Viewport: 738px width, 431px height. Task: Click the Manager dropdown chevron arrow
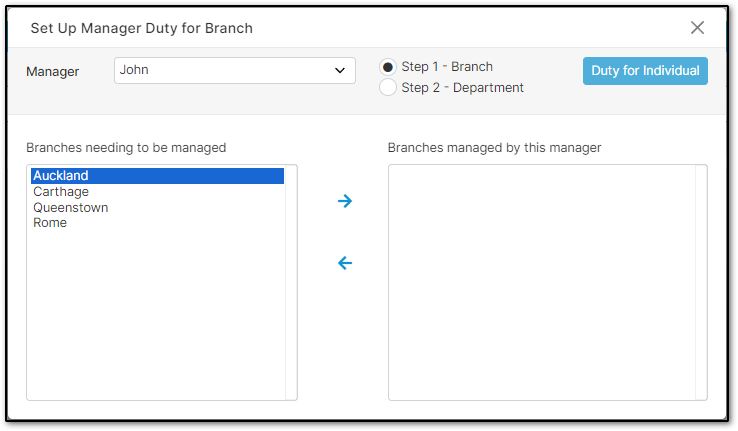point(340,71)
